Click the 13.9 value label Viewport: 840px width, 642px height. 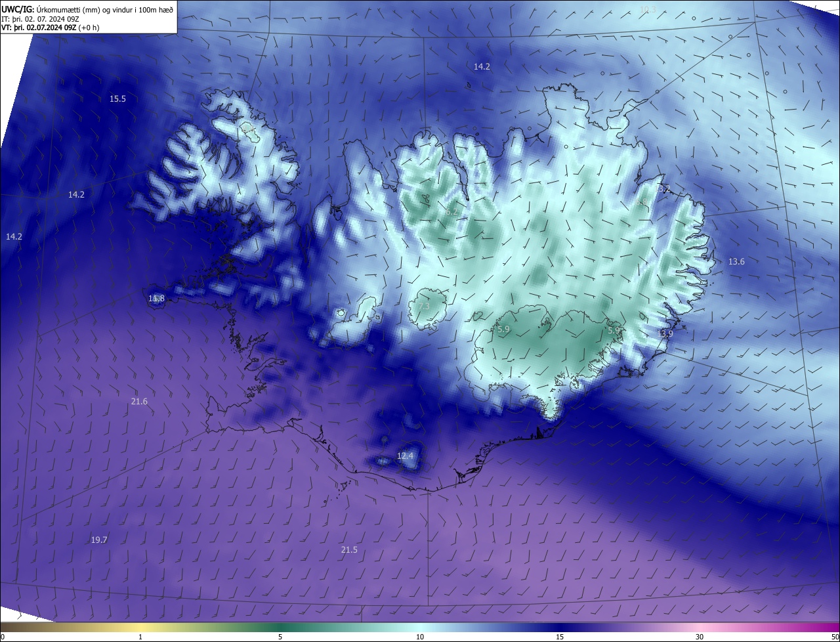point(665,333)
